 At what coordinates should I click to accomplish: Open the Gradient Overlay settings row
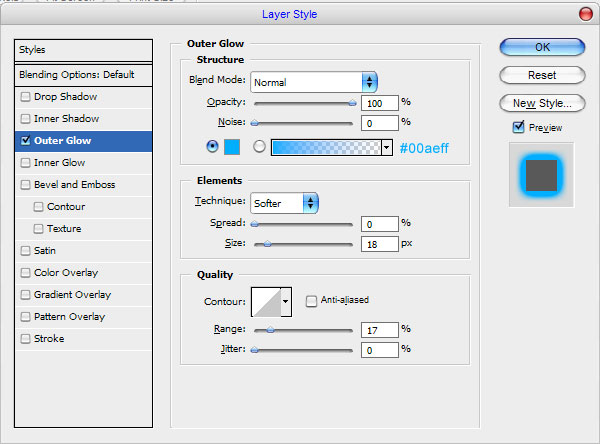(x=83, y=295)
